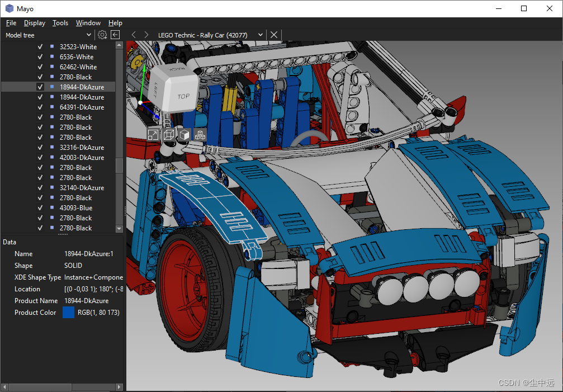
Task: Uncheck visibility of 32523-White
Action: [40, 46]
